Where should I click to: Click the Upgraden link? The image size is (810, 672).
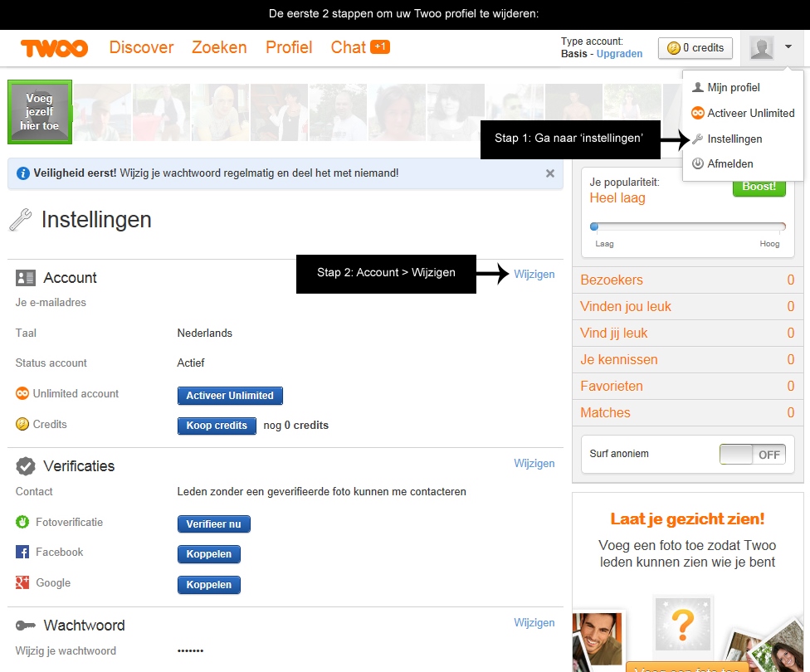coord(619,54)
